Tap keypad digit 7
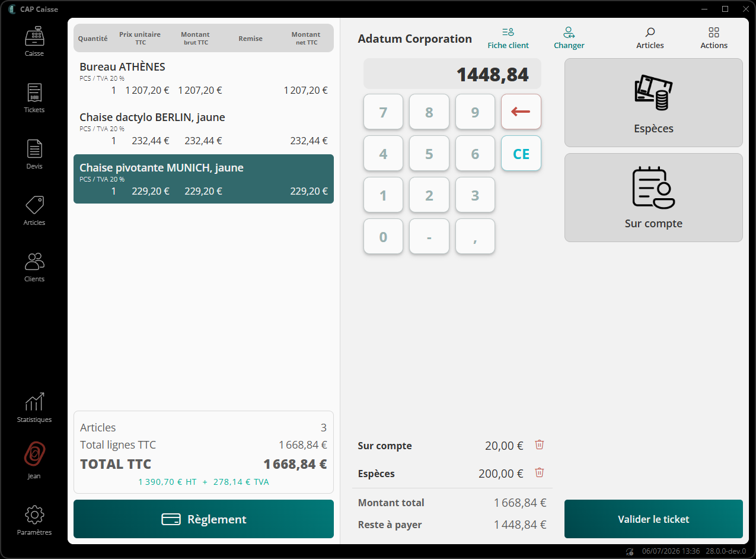The width and height of the screenshot is (756, 559). (383, 112)
